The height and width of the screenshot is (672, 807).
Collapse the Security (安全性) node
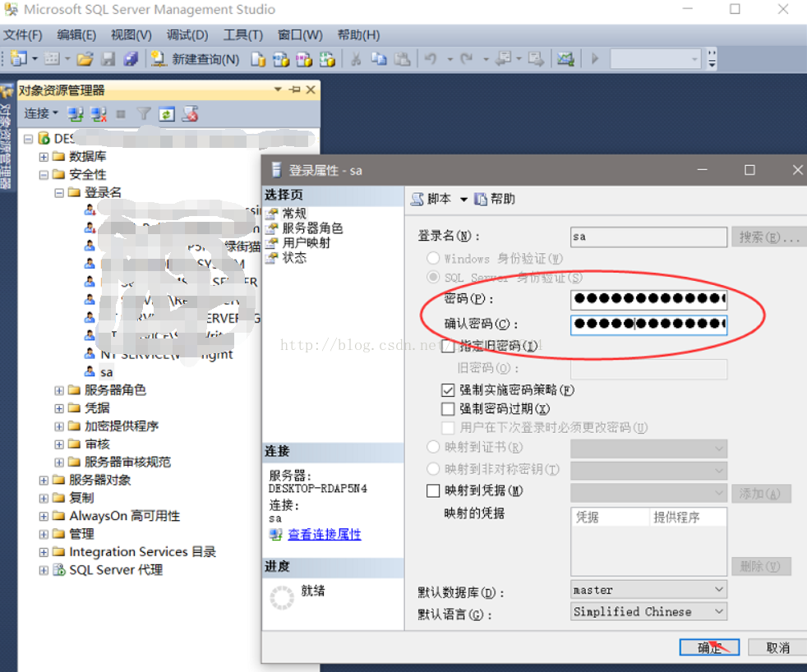pos(44,175)
